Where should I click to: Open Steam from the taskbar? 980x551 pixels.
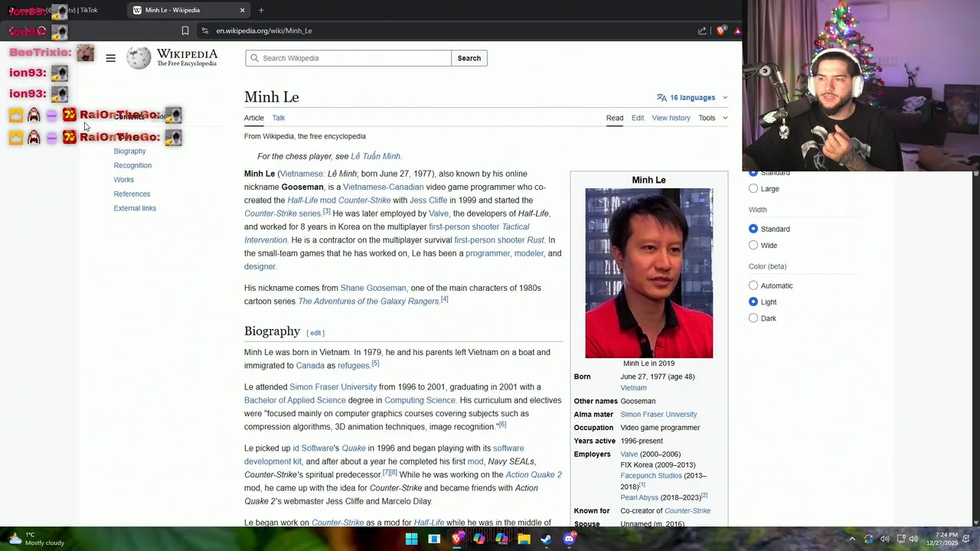(546, 539)
